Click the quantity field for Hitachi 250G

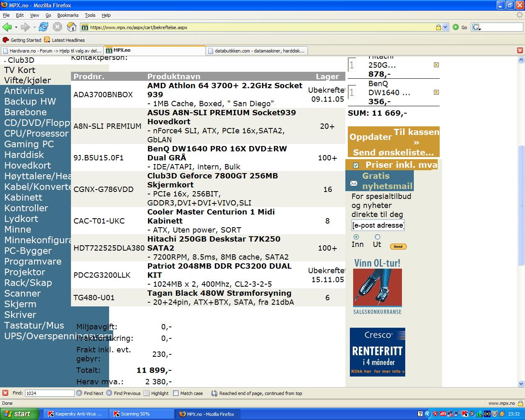coord(352,65)
